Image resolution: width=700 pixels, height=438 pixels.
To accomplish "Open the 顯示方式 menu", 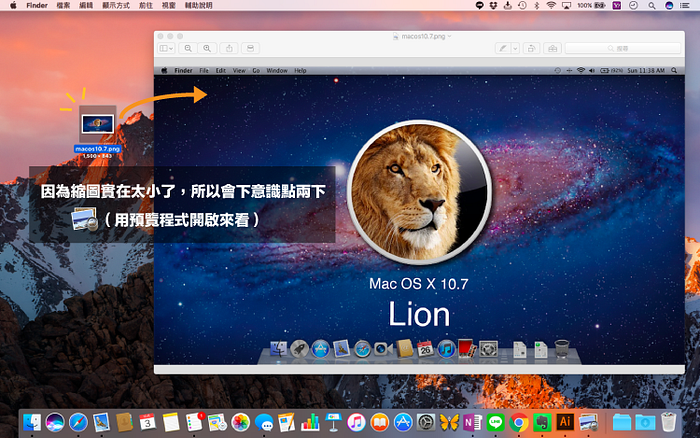I will 116,5.
